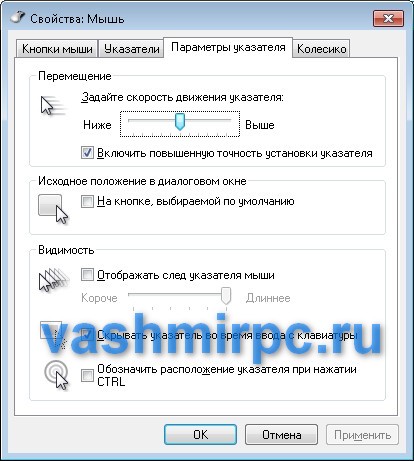Toggle hide pointer while typing checkbox

point(87,334)
